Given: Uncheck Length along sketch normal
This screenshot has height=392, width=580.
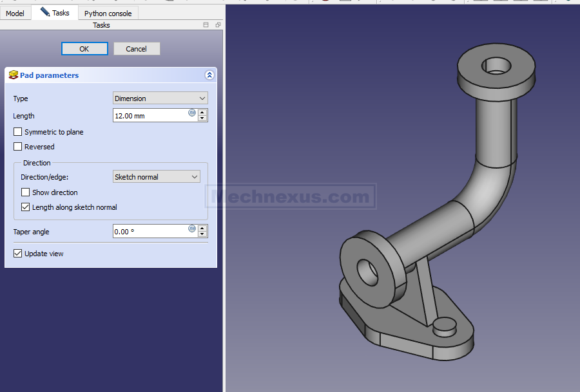Looking at the screenshot, I should coord(26,207).
